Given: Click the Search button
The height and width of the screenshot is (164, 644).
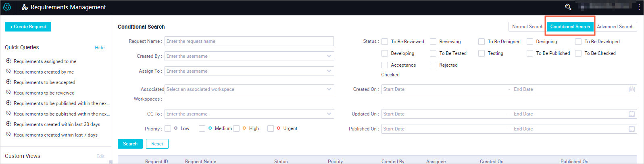Looking at the screenshot, I should tap(130, 144).
